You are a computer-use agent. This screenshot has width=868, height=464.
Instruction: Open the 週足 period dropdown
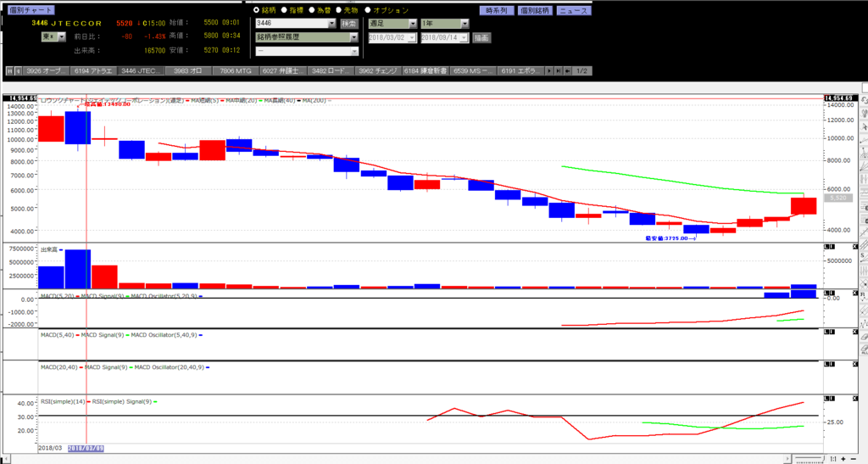(413, 23)
